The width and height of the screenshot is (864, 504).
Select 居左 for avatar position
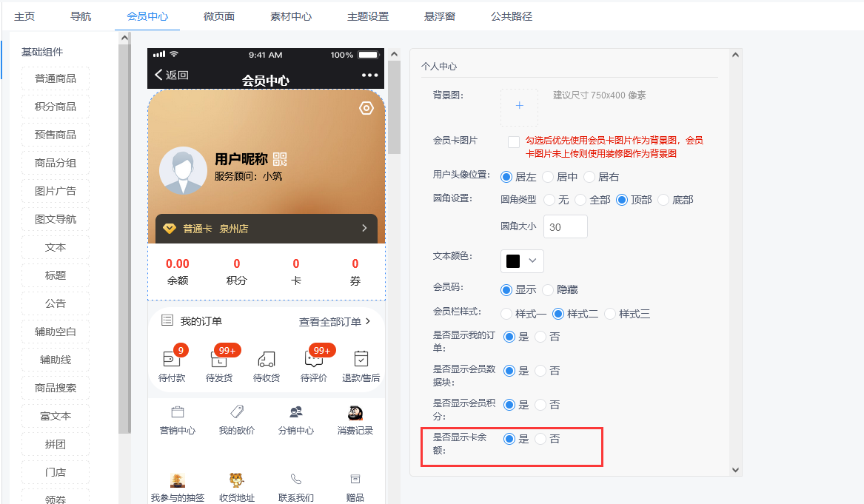506,177
